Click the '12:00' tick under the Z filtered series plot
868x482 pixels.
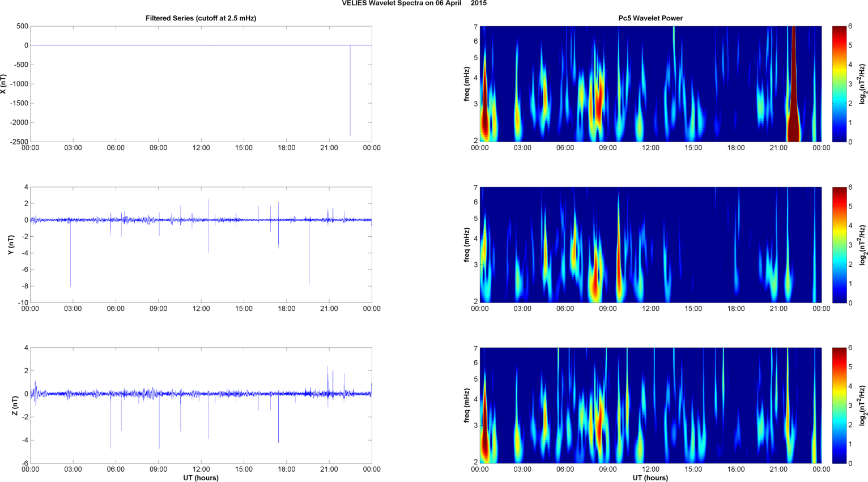coord(201,469)
